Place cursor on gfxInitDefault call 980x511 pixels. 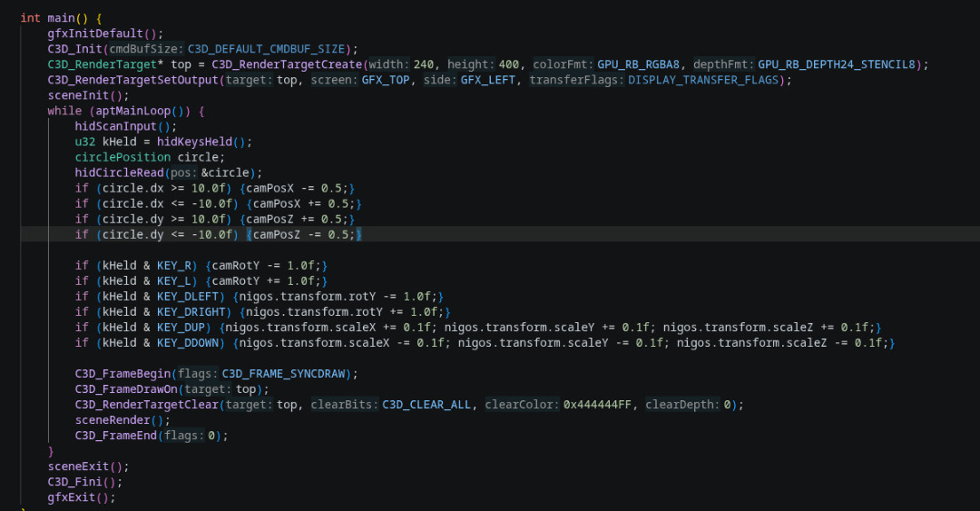(x=95, y=34)
